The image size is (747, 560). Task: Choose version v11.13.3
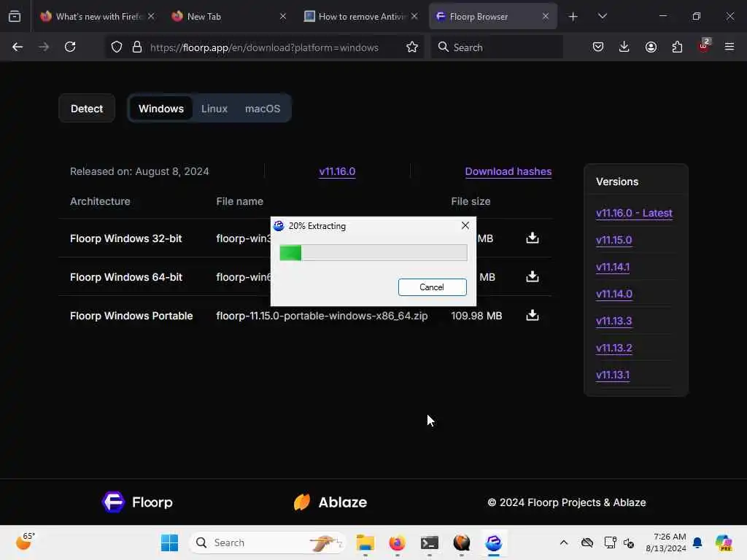(x=614, y=321)
